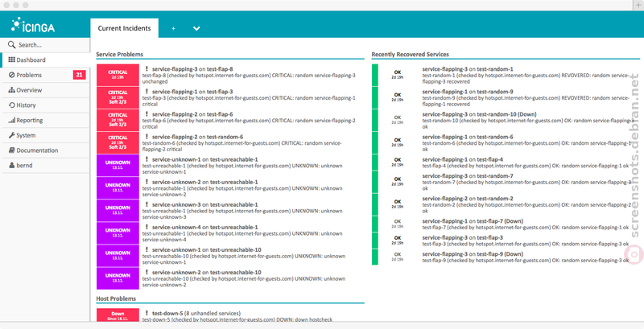Click the exclamation icon beside service-unknown-1 on test-unreachable-1
The height and width of the screenshot is (329, 644).
coord(147,159)
